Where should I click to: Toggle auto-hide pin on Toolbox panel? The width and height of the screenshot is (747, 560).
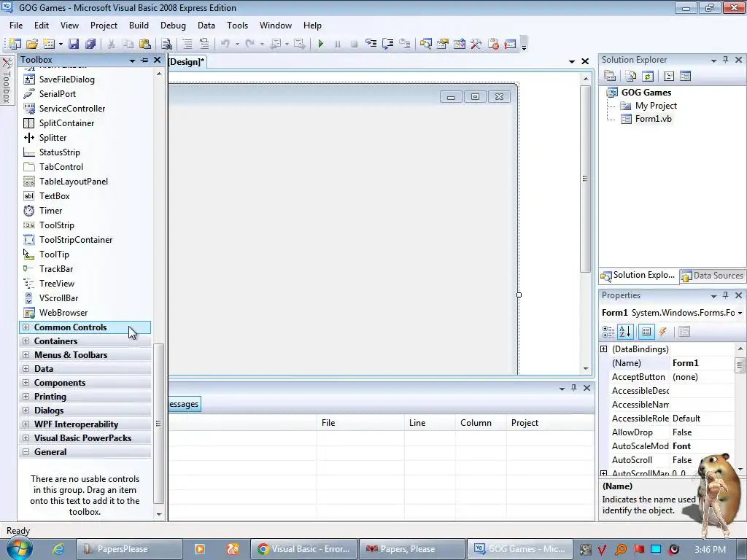click(x=144, y=60)
